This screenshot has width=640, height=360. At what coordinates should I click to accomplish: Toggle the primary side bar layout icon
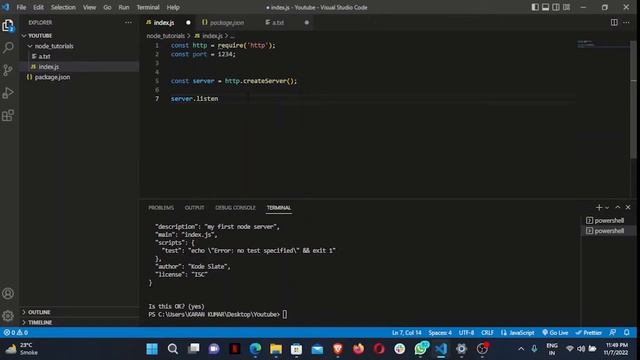pos(535,7)
